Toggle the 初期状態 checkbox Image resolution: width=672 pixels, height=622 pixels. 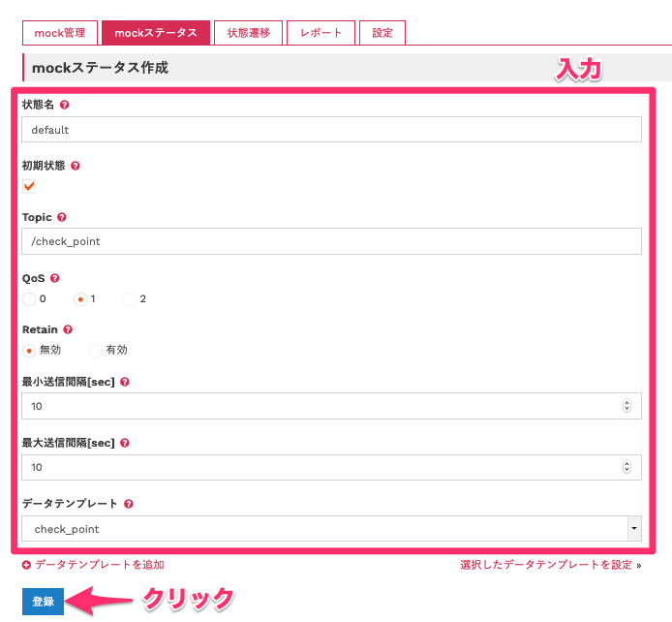point(29,186)
